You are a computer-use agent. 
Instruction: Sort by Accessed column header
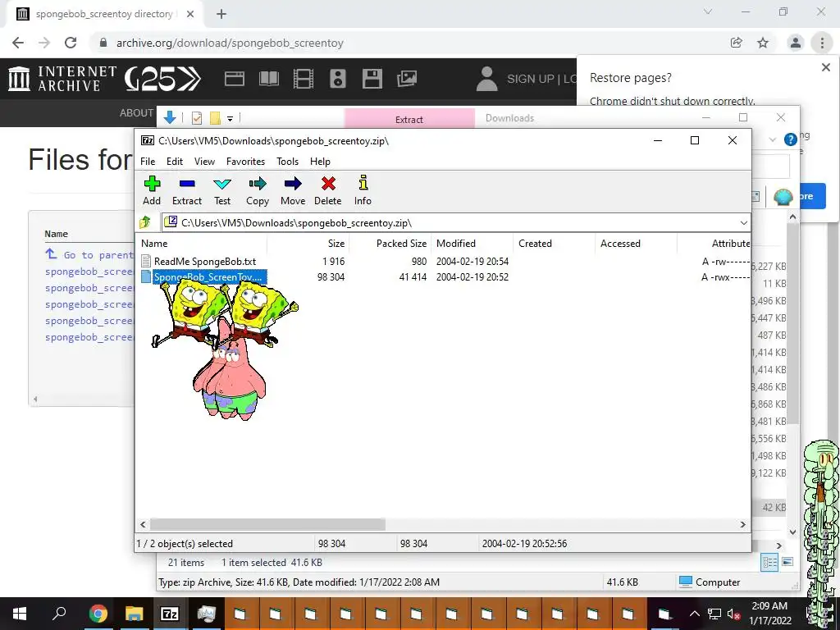coord(636,243)
